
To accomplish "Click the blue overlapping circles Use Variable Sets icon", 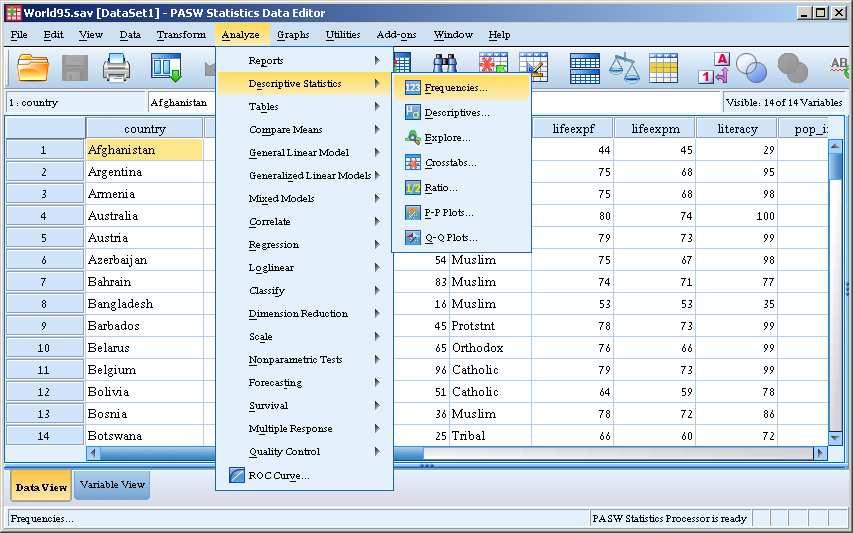I will point(751,68).
